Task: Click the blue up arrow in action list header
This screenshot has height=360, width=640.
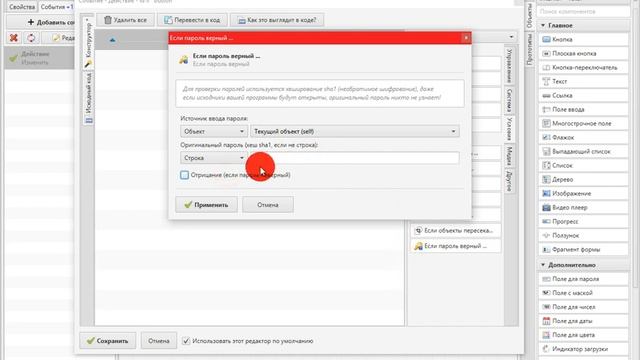Action: [x=112, y=40]
